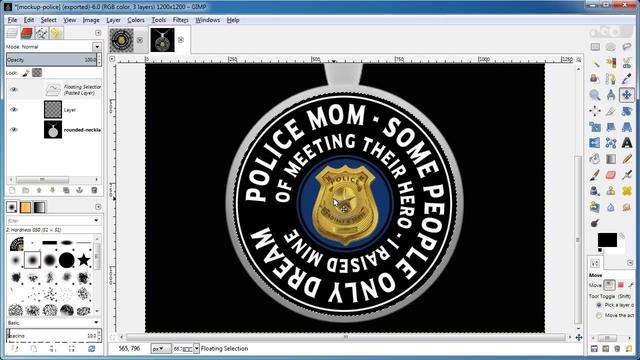Image resolution: width=640 pixels, height=360 pixels.
Task: Open the Filters menu
Action: coord(180,20)
